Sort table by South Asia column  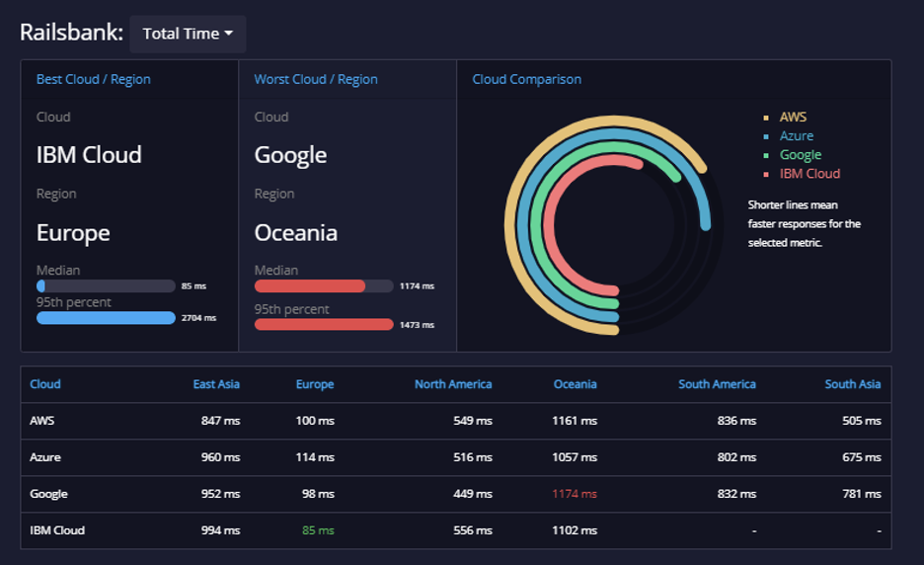(x=853, y=384)
